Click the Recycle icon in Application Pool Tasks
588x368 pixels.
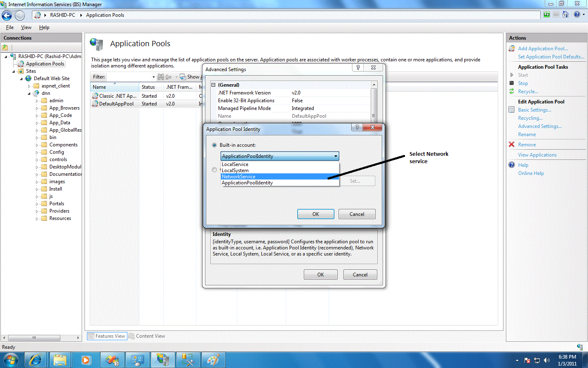tap(511, 91)
